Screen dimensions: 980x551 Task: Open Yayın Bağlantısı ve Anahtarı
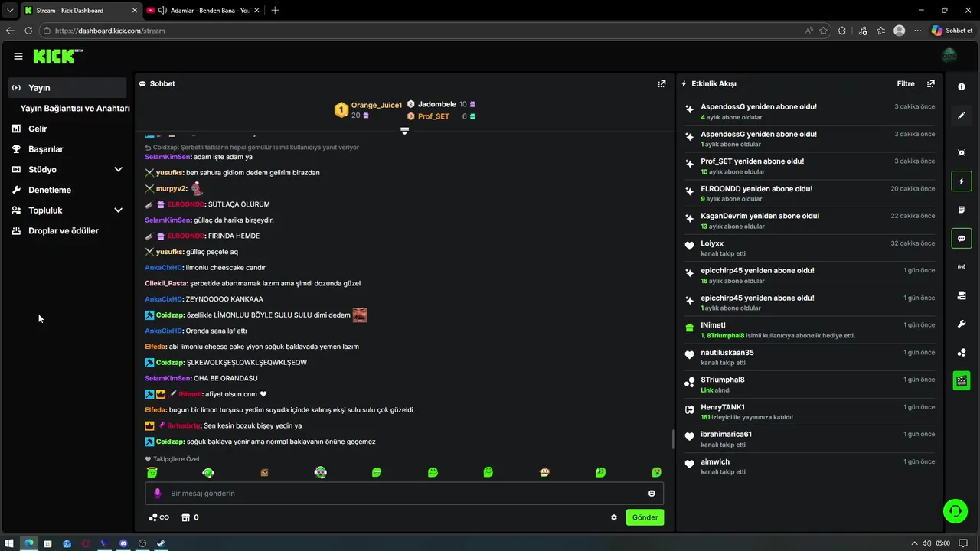75,108
